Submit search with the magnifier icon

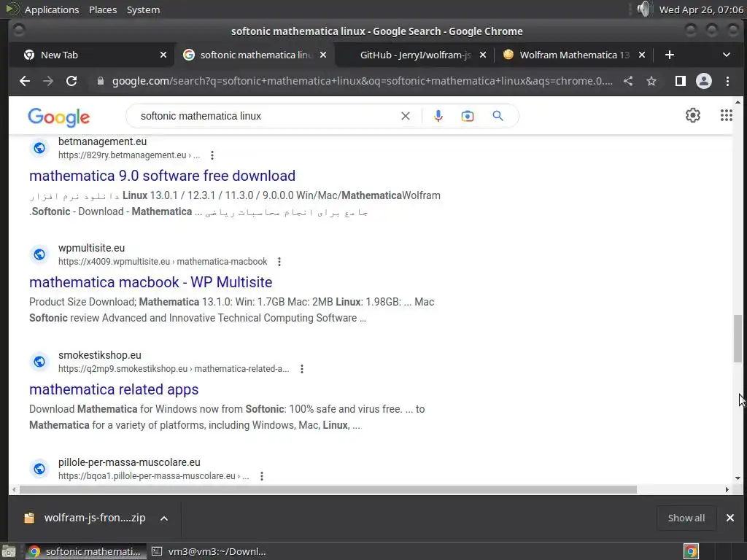pos(498,116)
